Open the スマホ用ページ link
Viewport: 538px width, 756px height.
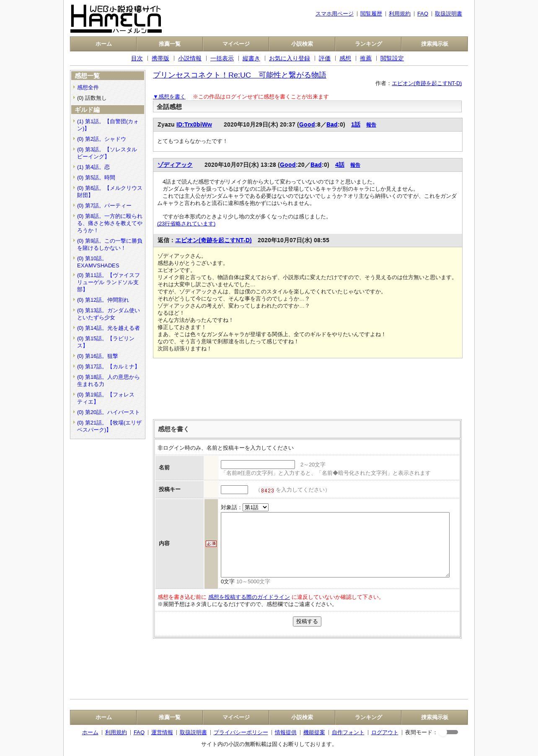pyautogui.click(x=334, y=14)
